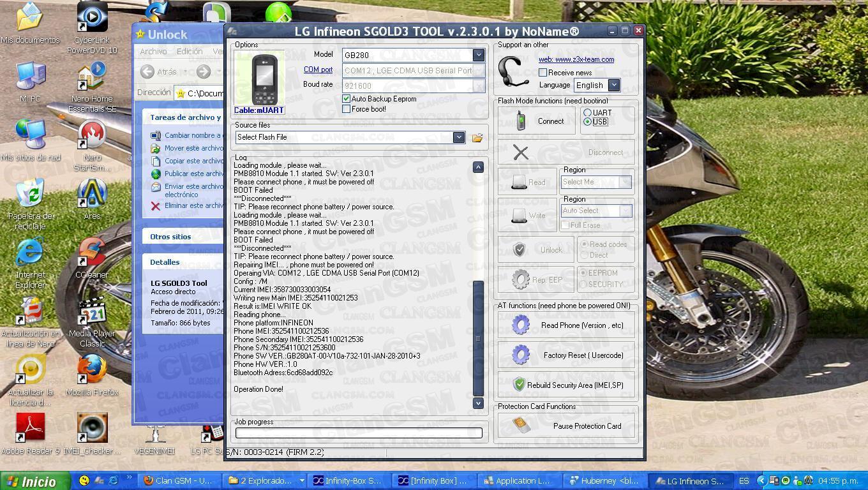
Task: Open CyberLink PowerDVD 10 desktop icon
Action: click(92, 28)
